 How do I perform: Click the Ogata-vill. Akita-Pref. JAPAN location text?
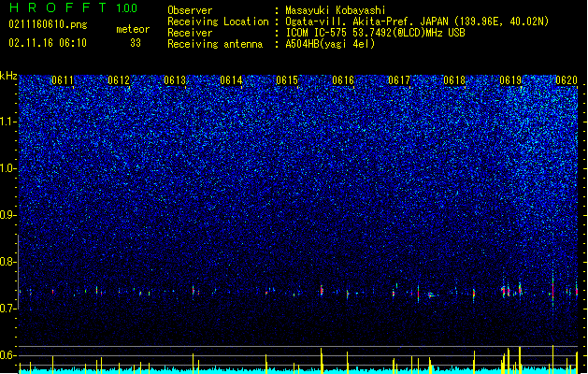click(x=417, y=22)
